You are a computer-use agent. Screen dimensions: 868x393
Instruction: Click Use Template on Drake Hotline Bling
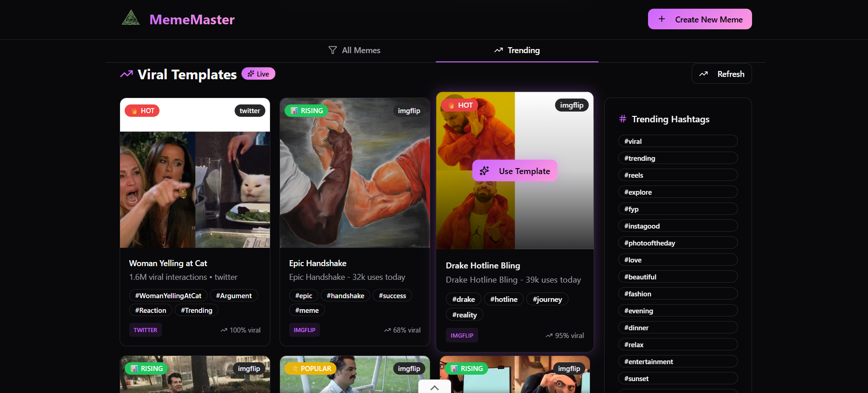(515, 171)
